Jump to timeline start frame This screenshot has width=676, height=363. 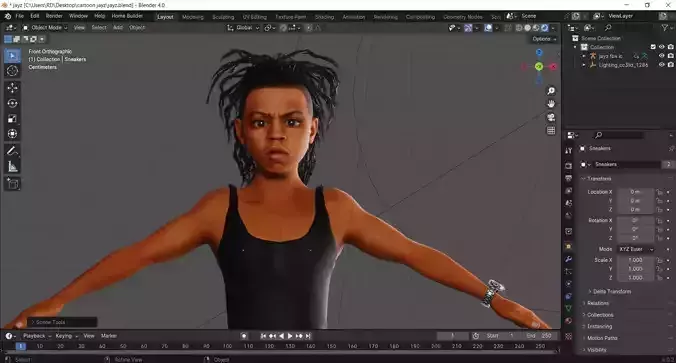(x=263, y=336)
